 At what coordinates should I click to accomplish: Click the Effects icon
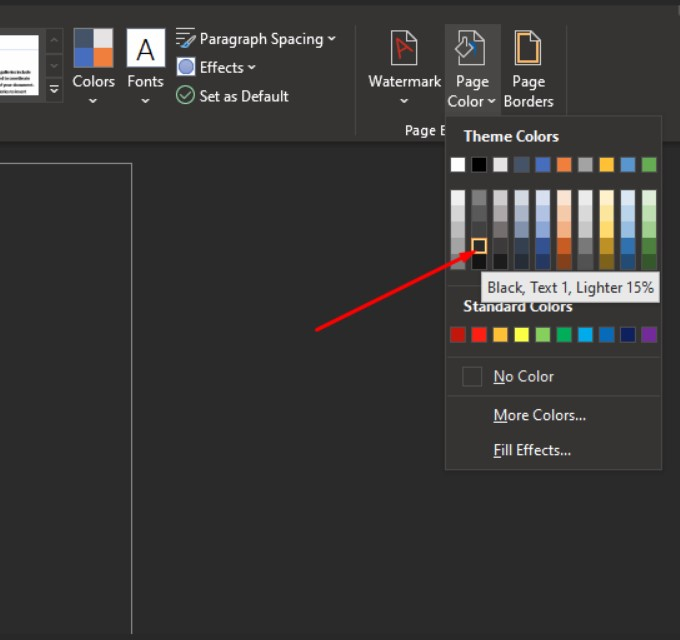[x=186, y=67]
